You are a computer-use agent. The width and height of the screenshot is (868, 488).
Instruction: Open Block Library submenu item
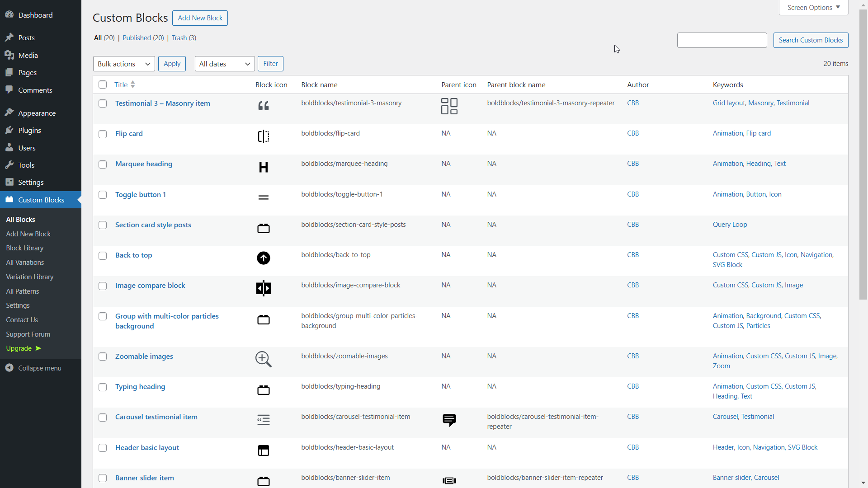25,248
